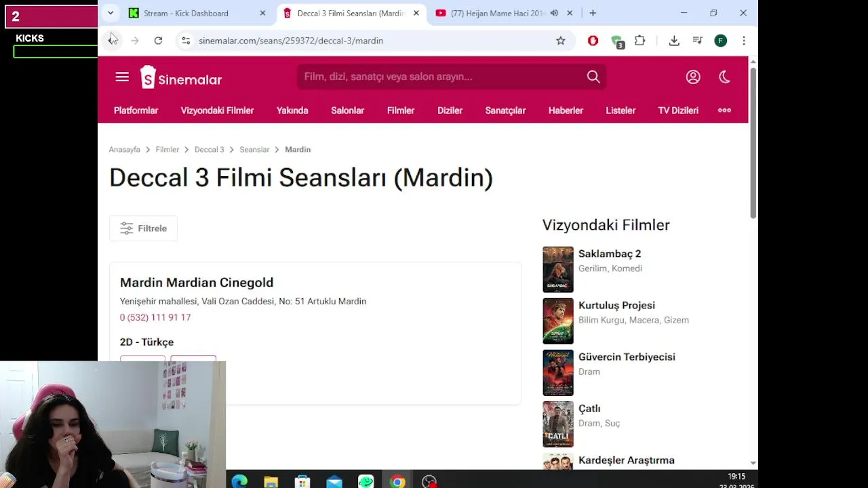
Task: Click the Sinemalar logo
Action: point(181,77)
